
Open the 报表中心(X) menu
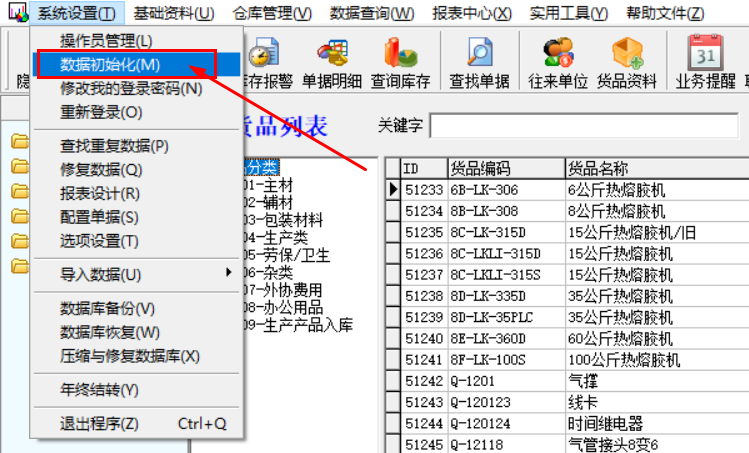(x=472, y=13)
